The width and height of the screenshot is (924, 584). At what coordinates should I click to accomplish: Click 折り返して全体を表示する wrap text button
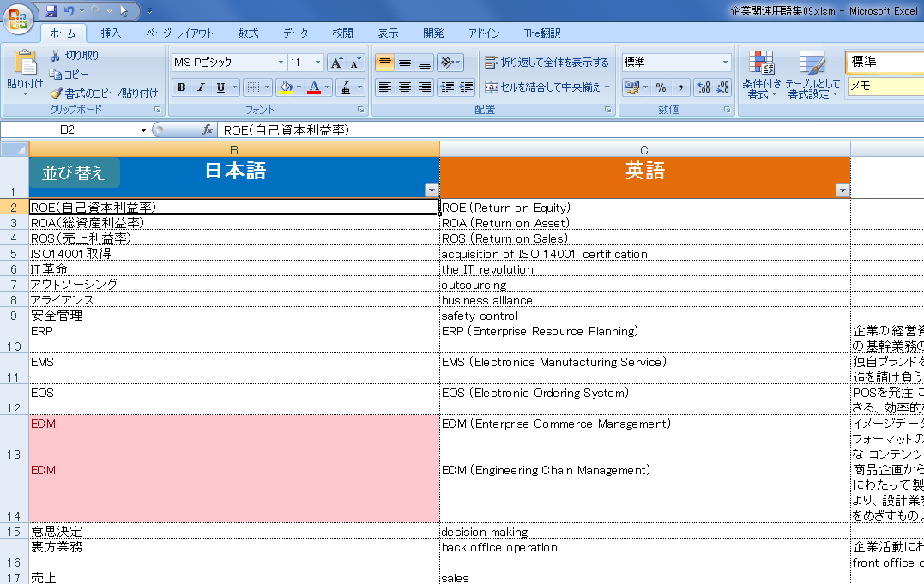pos(547,63)
